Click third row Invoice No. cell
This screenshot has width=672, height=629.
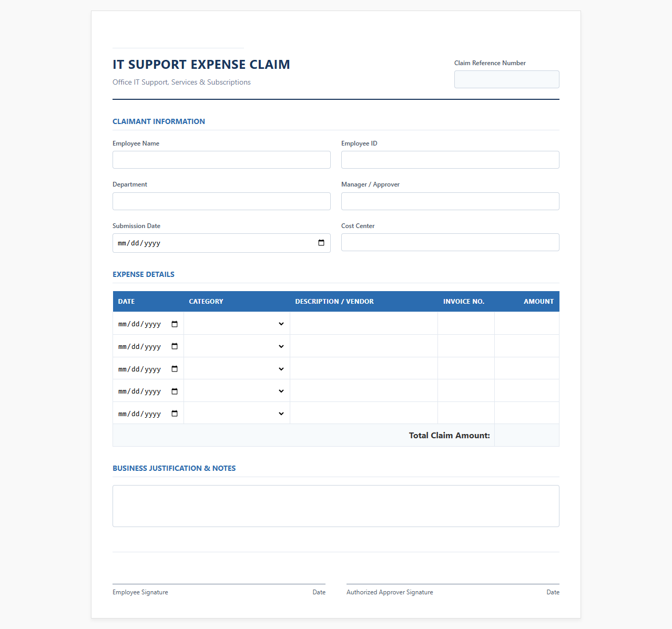[x=466, y=369]
